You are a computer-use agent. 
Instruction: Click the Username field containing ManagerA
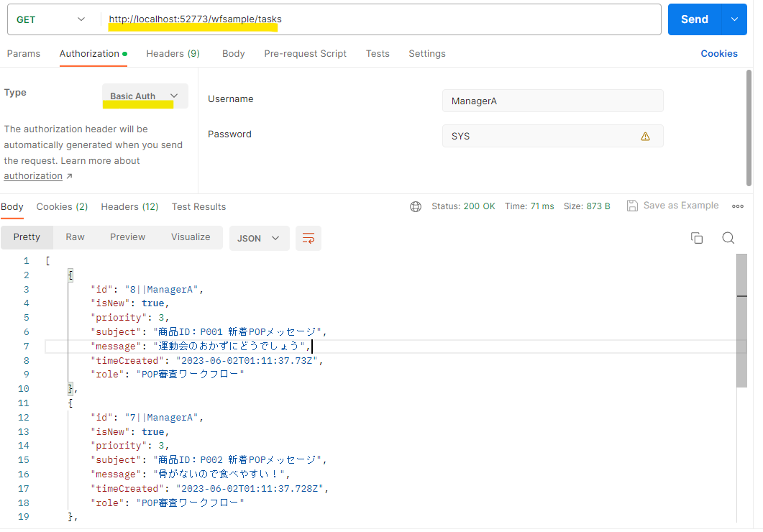click(553, 101)
